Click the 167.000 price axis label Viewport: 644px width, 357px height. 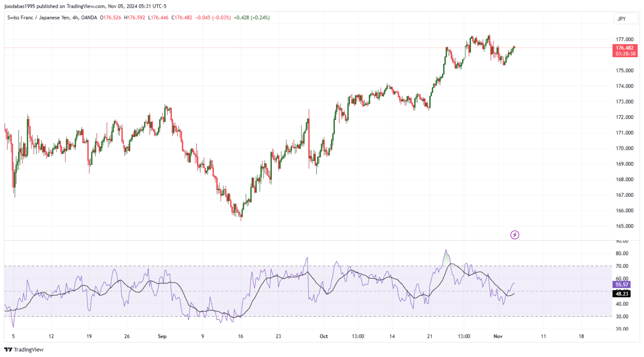[x=625, y=195]
